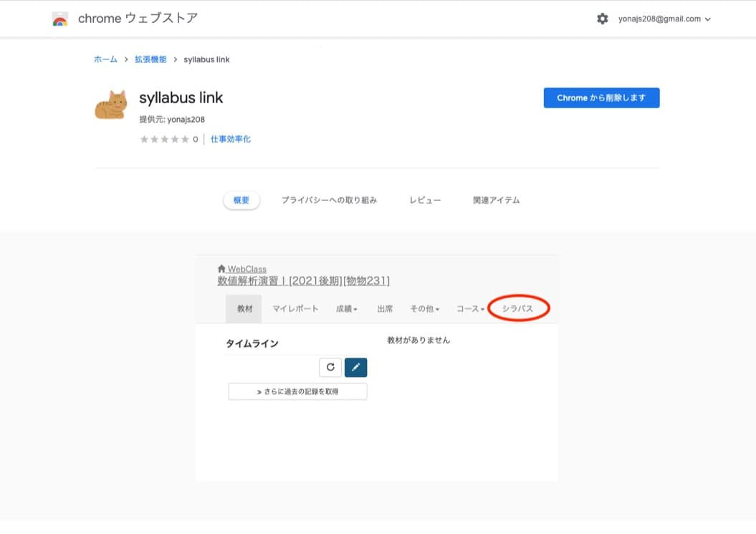Viewport: 756px width, 534px height.
Task: Click the star rating row
Action: [164, 139]
